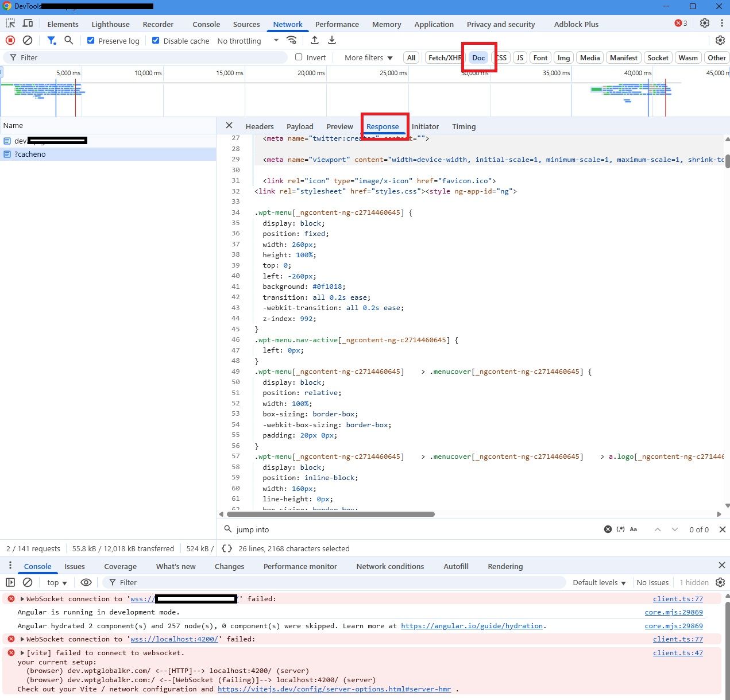Click the import HAR upload icon
Screen dimensions: 730x700
point(315,40)
